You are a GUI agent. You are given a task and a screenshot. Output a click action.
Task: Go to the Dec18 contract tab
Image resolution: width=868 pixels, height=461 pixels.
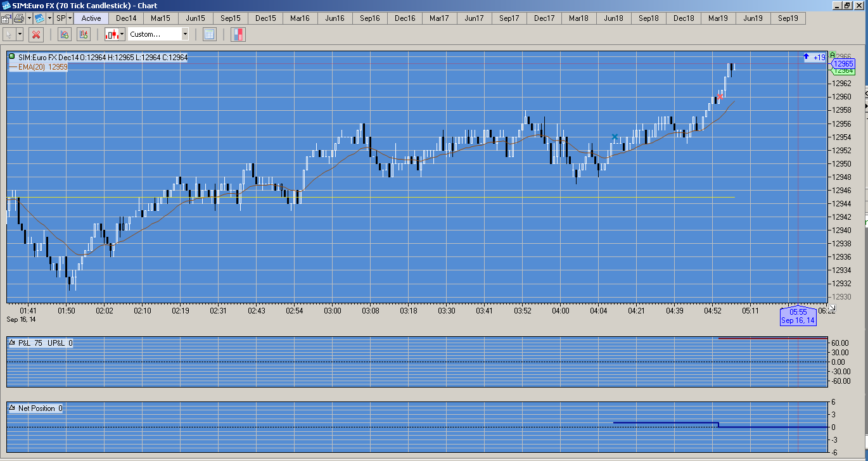684,18
